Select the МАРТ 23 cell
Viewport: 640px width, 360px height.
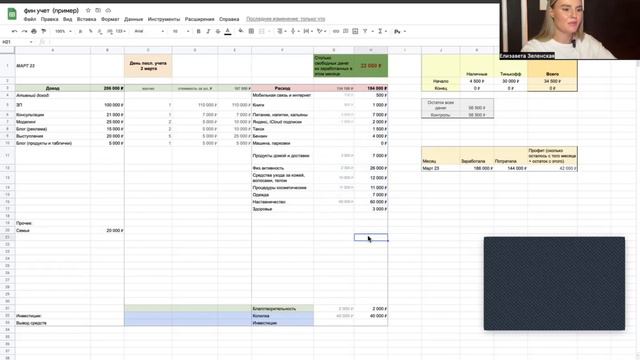[53, 66]
